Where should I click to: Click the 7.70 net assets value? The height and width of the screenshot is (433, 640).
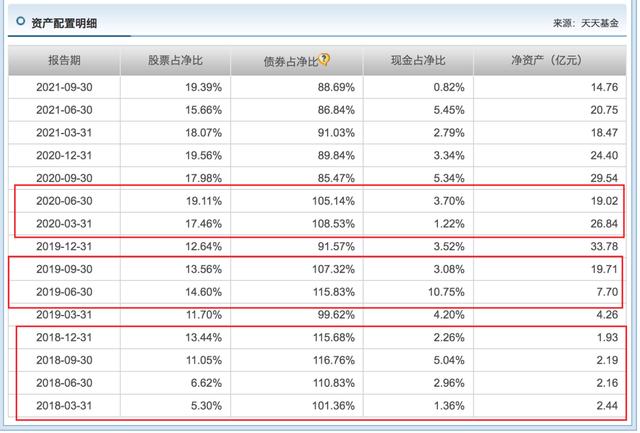[x=607, y=292]
